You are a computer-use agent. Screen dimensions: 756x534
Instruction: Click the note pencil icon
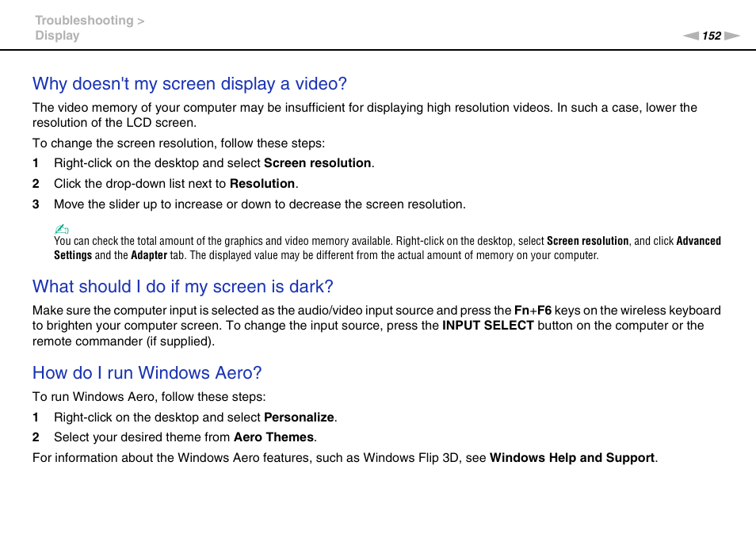coord(61,229)
